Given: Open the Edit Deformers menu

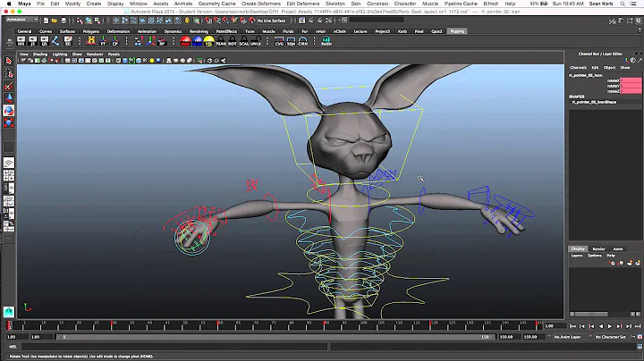Looking at the screenshot, I should click(302, 4).
